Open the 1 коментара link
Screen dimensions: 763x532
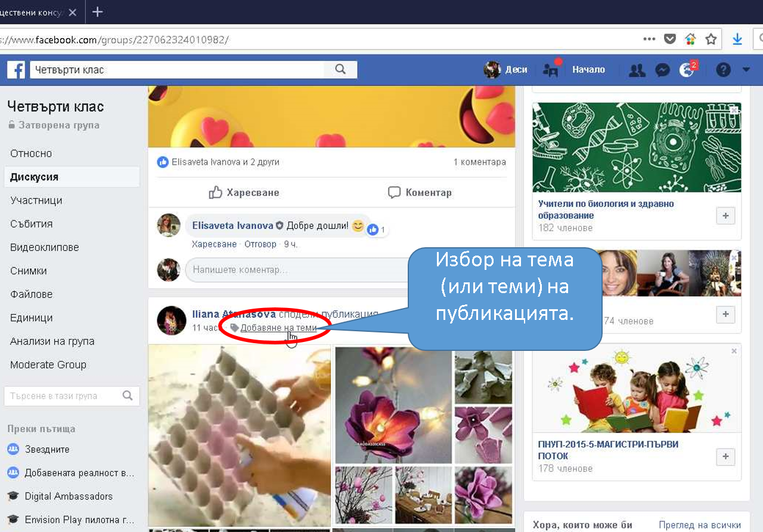point(479,162)
